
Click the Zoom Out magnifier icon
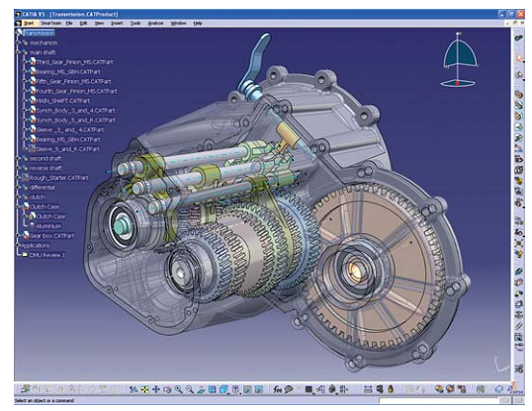190,389
